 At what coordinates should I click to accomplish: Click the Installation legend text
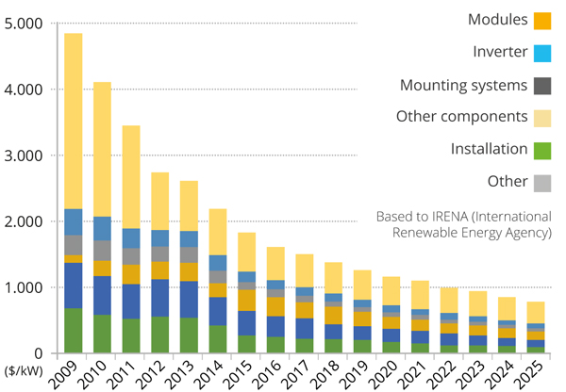click(x=488, y=149)
